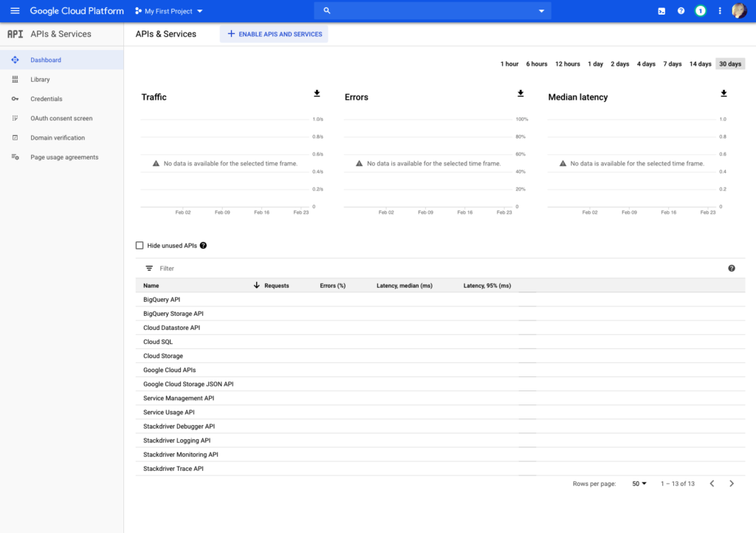Open the hamburger navigation menu
The width and height of the screenshot is (756, 533).
[15, 10]
